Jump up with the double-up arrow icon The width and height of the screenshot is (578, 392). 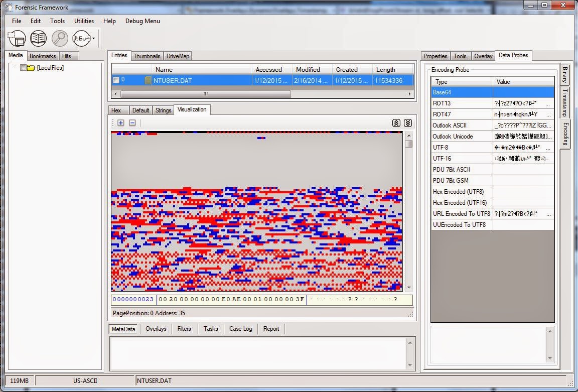pyautogui.click(x=396, y=123)
